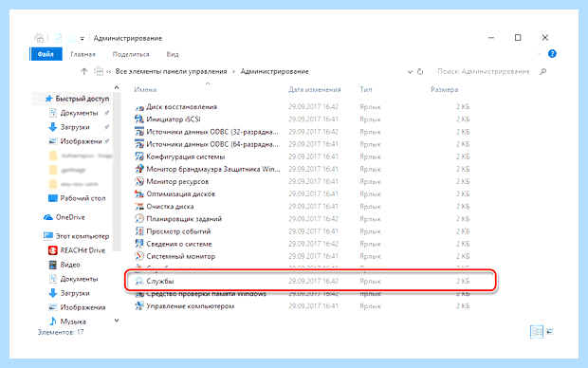588x368 pixels.
Task: Select ODBC (64-разрядная) data sources icon
Action: pos(139,144)
